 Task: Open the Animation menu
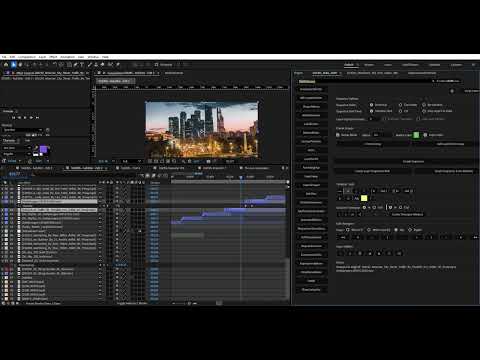(x=67, y=57)
